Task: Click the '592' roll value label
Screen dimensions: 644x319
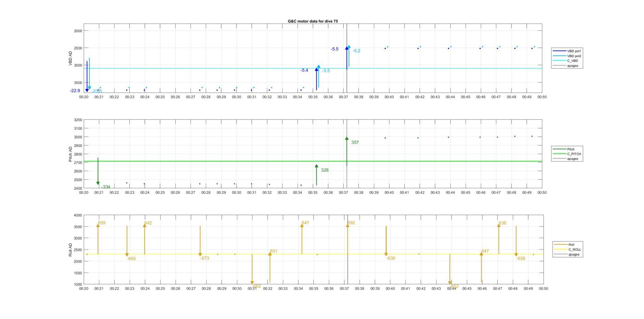Action: pos(351,223)
